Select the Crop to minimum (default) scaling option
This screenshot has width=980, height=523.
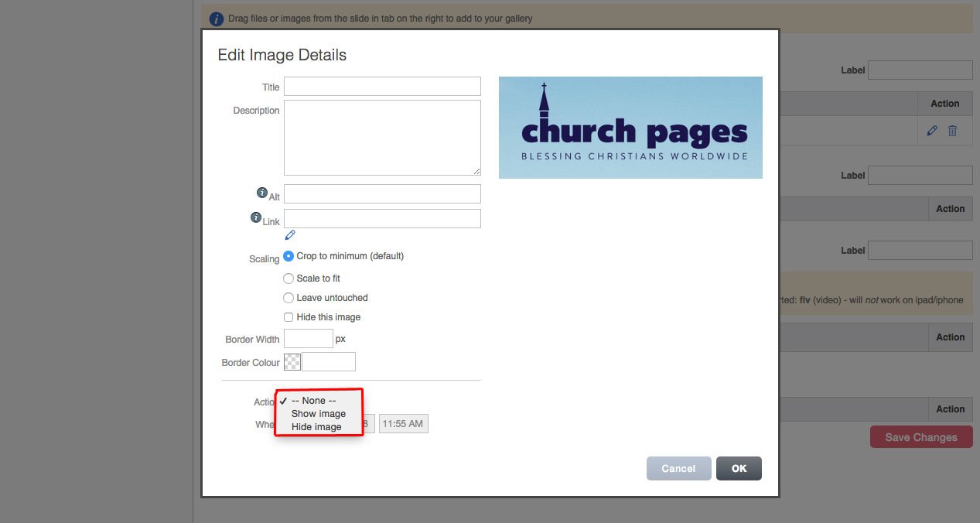(x=289, y=256)
